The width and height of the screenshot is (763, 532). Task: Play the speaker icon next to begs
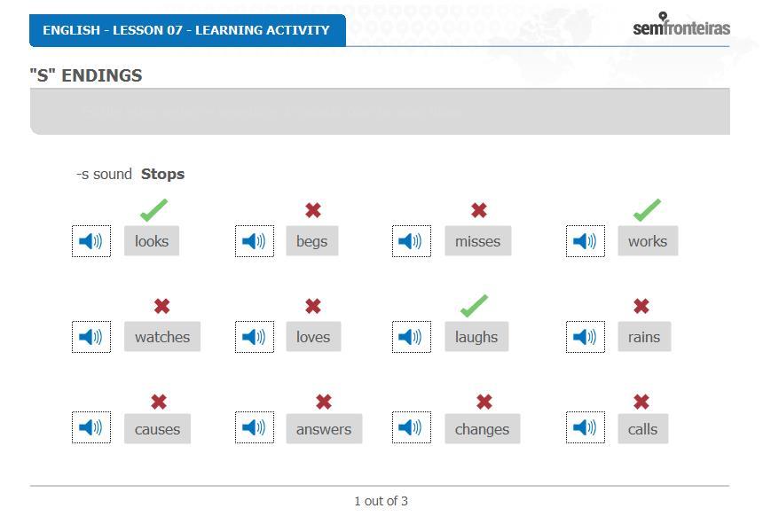click(x=255, y=240)
